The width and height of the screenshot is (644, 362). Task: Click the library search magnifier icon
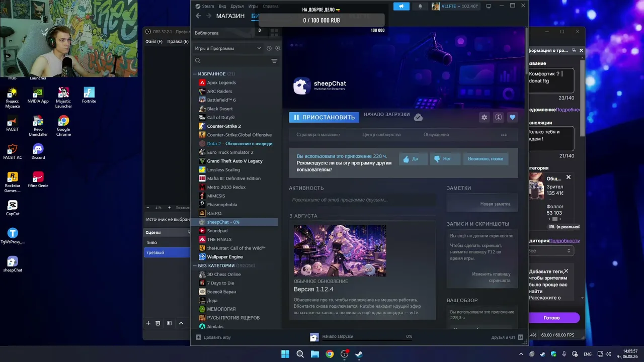(198, 61)
